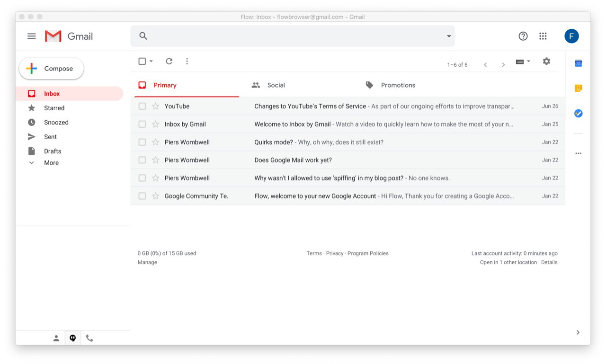The width and height of the screenshot is (606, 364).
Task: Open the account avatar F
Action: point(571,36)
